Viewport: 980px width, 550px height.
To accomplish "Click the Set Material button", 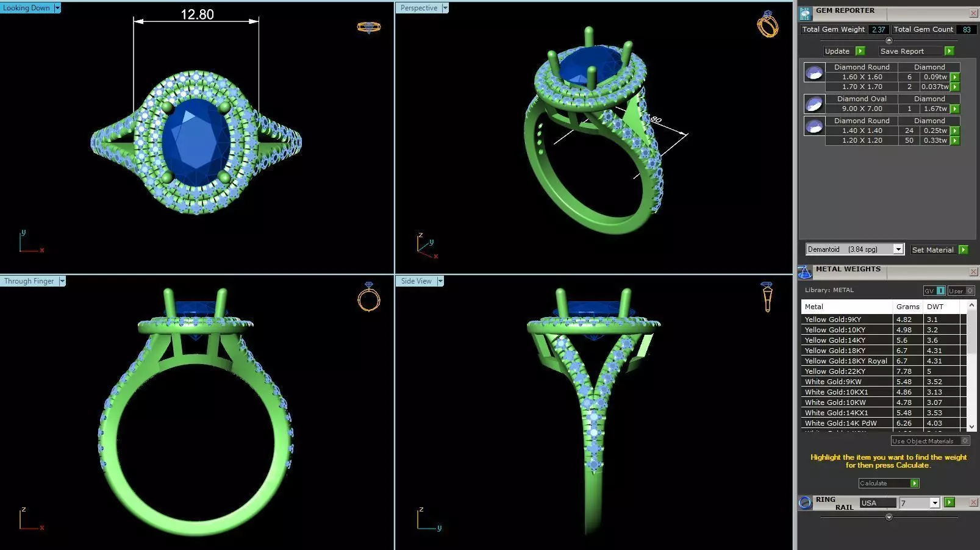I will [x=939, y=250].
